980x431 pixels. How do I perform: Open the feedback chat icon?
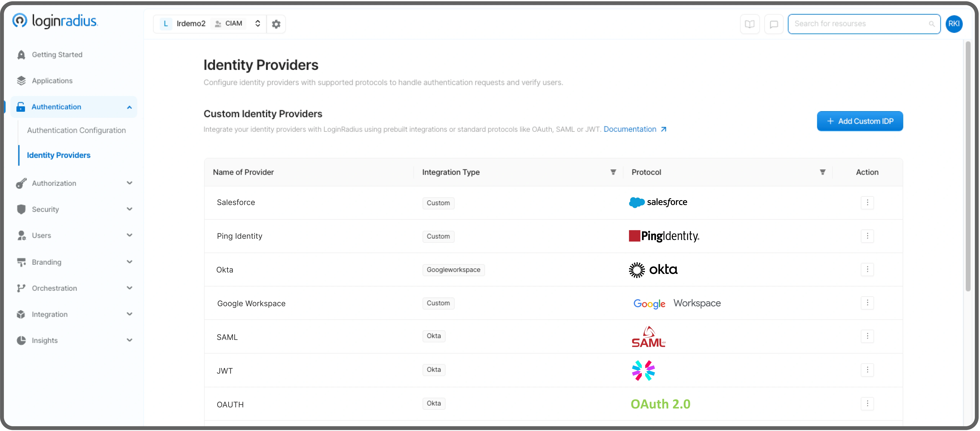pyautogui.click(x=774, y=24)
